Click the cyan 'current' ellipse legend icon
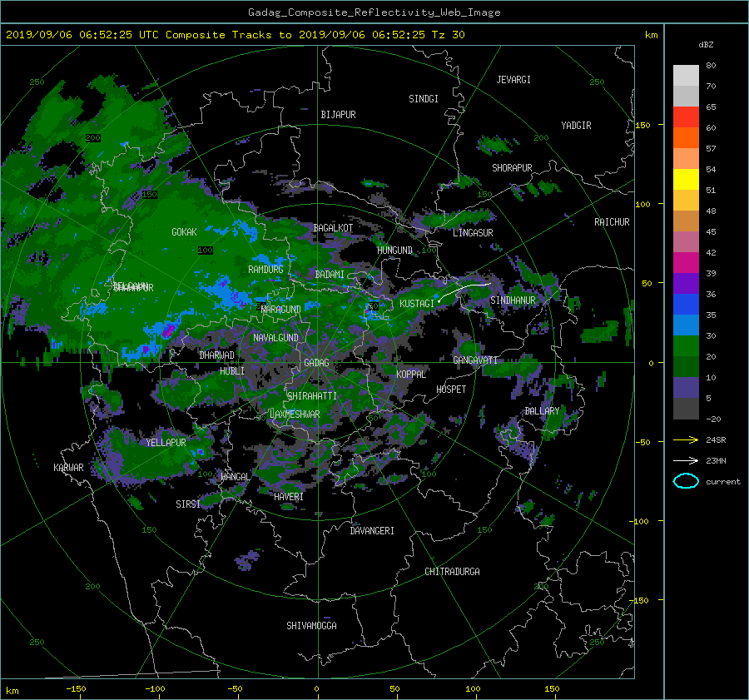The width and height of the screenshot is (749, 700). (686, 481)
